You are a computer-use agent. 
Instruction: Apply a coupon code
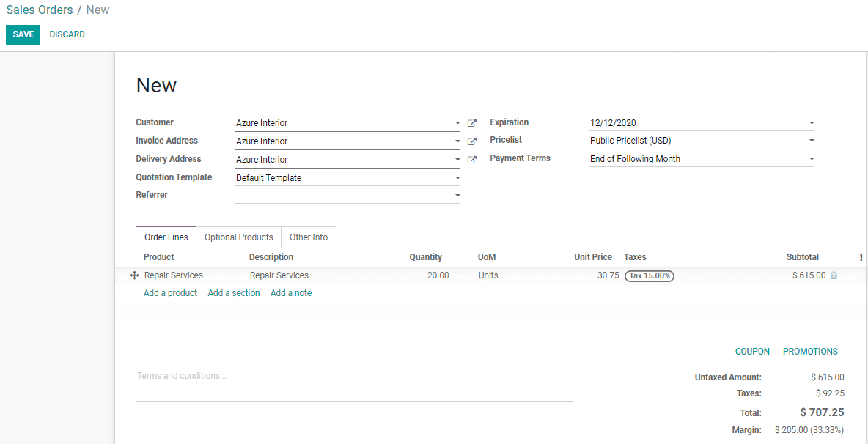[x=752, y=352]
